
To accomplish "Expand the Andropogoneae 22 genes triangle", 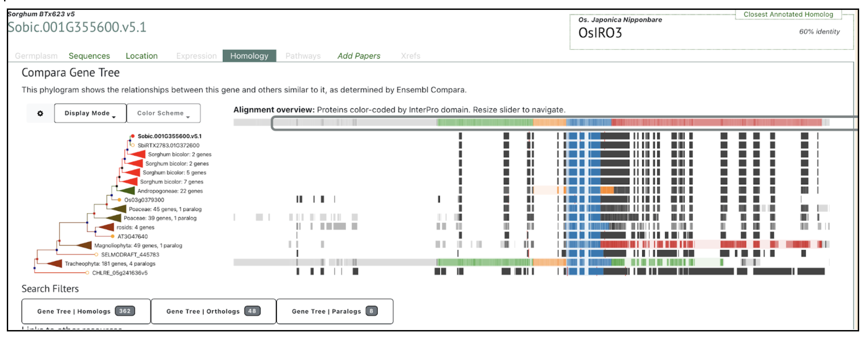I will [x=127, y=191].
